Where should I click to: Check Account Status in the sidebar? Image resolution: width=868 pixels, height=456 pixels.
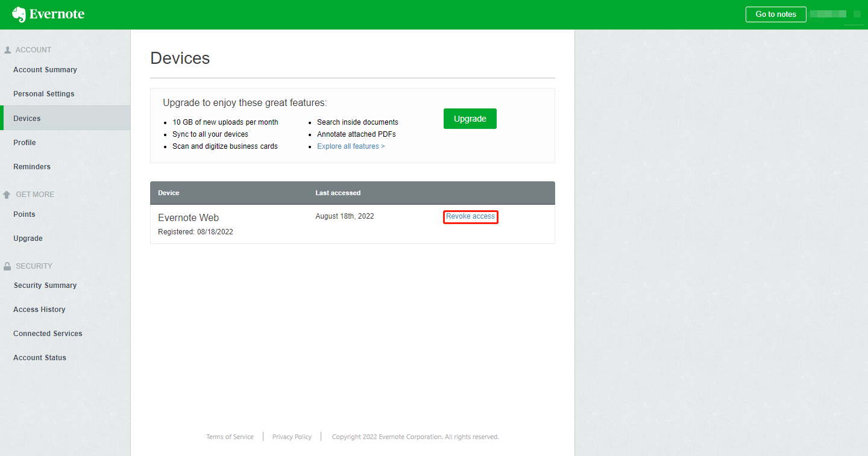coord(40,358)
